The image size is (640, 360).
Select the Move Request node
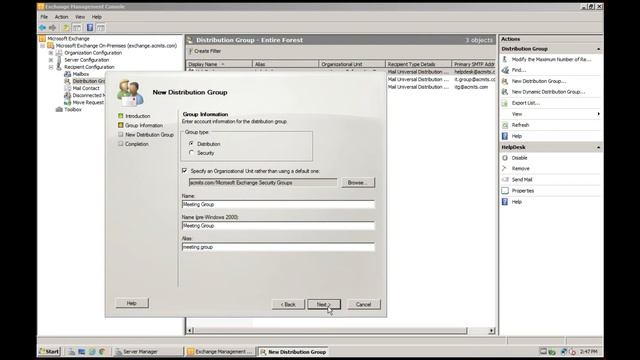point(88,102)
